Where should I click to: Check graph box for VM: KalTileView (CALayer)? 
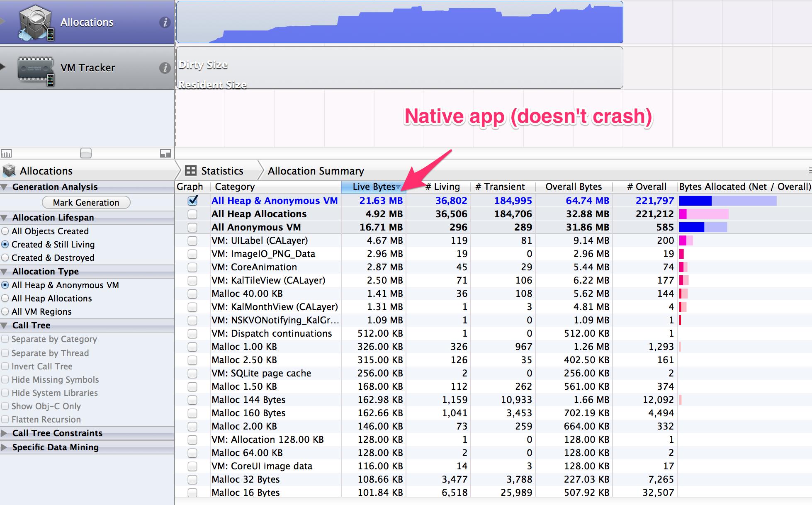pyautogui.click(x=192, y=281)
